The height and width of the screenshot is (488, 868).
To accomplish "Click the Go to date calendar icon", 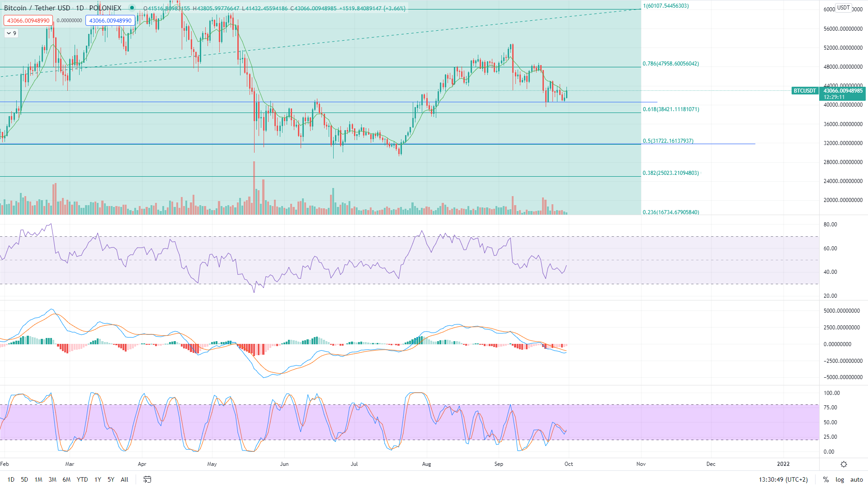I will [147, 479].
